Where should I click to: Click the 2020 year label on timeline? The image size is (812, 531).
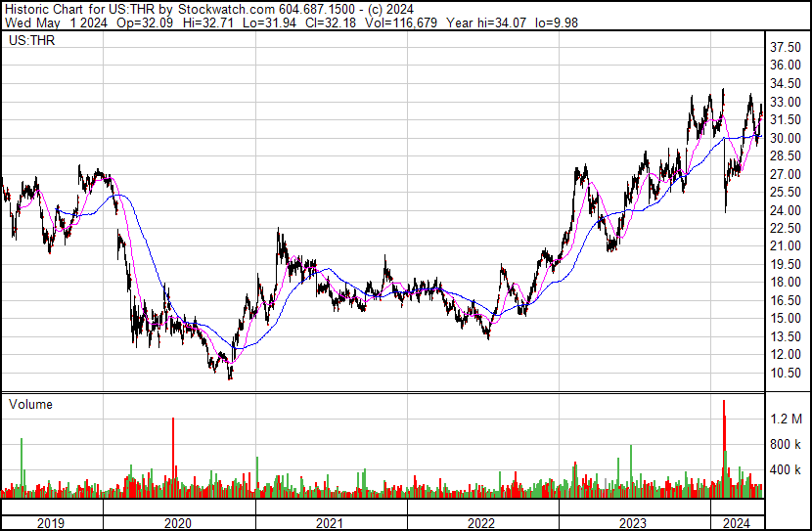pos(178,523)
